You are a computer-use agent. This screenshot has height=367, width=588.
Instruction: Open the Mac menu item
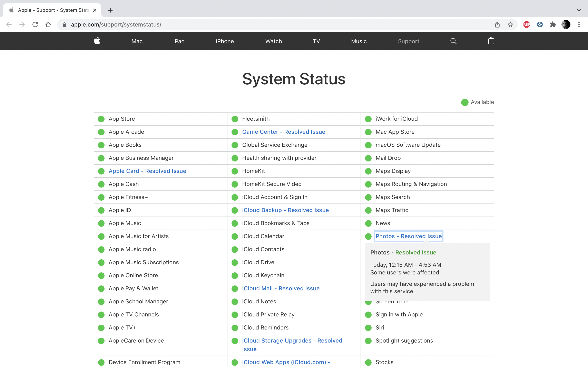(137, 41)
